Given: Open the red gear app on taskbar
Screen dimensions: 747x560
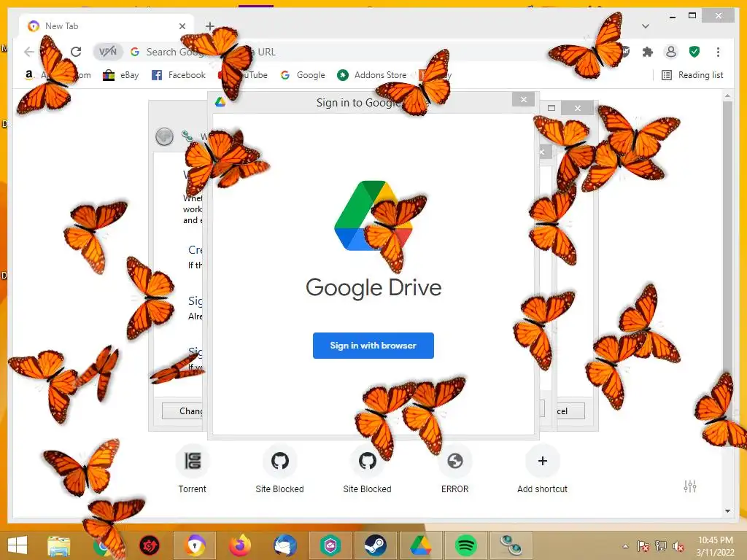Looking at the screenshot, I should [x=149, y=545].
